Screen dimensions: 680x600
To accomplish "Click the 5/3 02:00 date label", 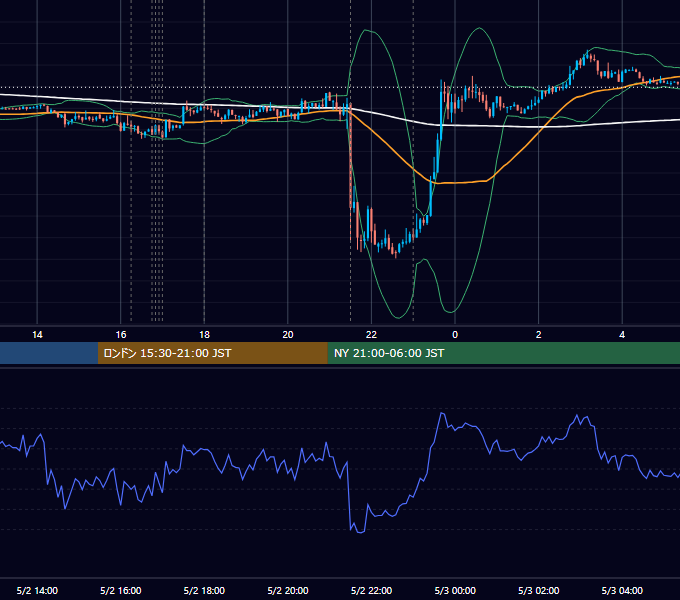I will (539, 590).
